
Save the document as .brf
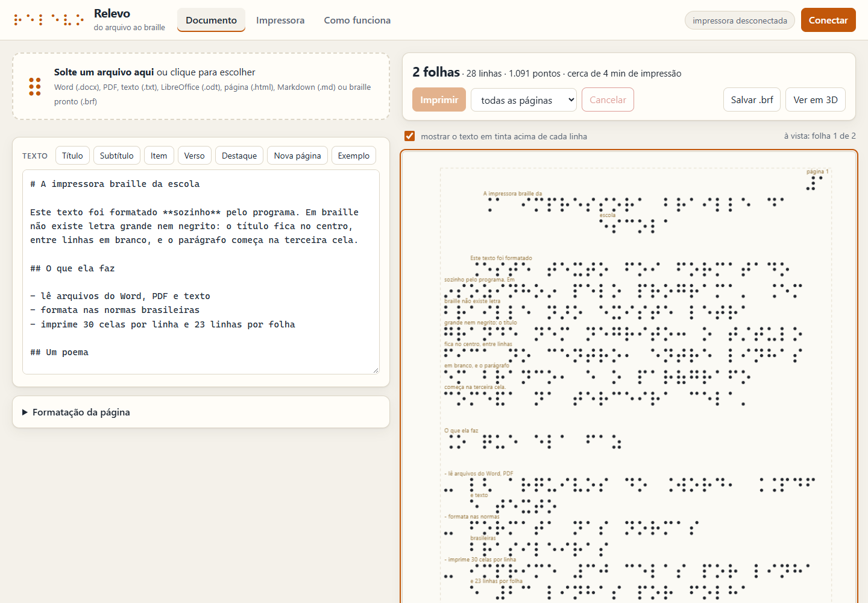(752, 99)
